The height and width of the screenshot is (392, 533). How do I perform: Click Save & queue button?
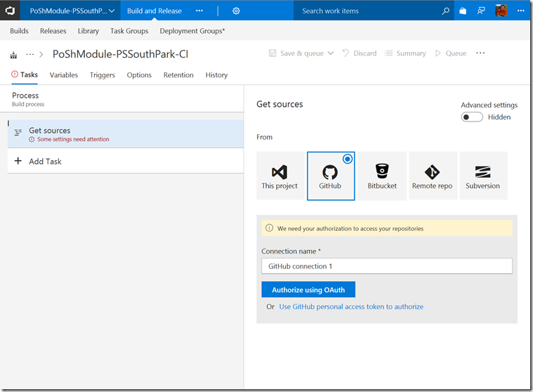(296, 53)
